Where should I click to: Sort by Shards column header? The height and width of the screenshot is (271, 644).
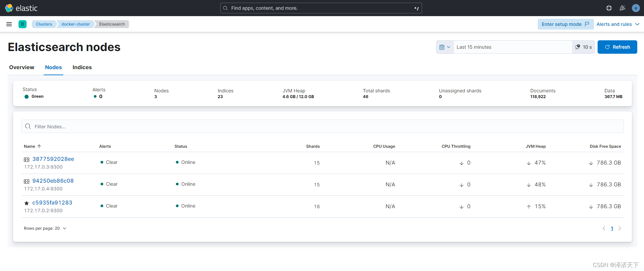point(313,146)
